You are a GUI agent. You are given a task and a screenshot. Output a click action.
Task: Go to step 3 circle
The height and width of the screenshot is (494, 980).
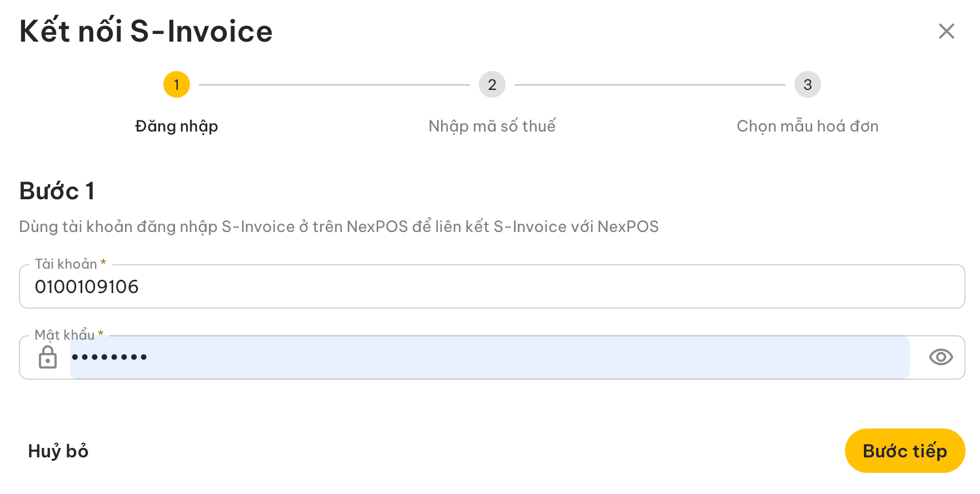click(x=808, y=84)
